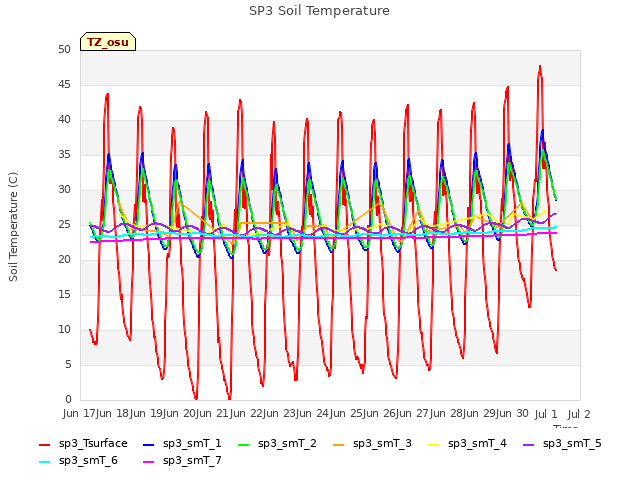Viewport: 640px width, 480px height.
Task: Toggle the sp3_smT_7 legend entry
Action: 182,461
